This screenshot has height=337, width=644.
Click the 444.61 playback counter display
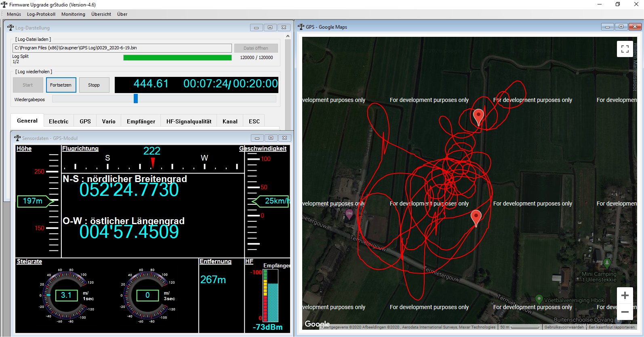[x=151, y=84]
